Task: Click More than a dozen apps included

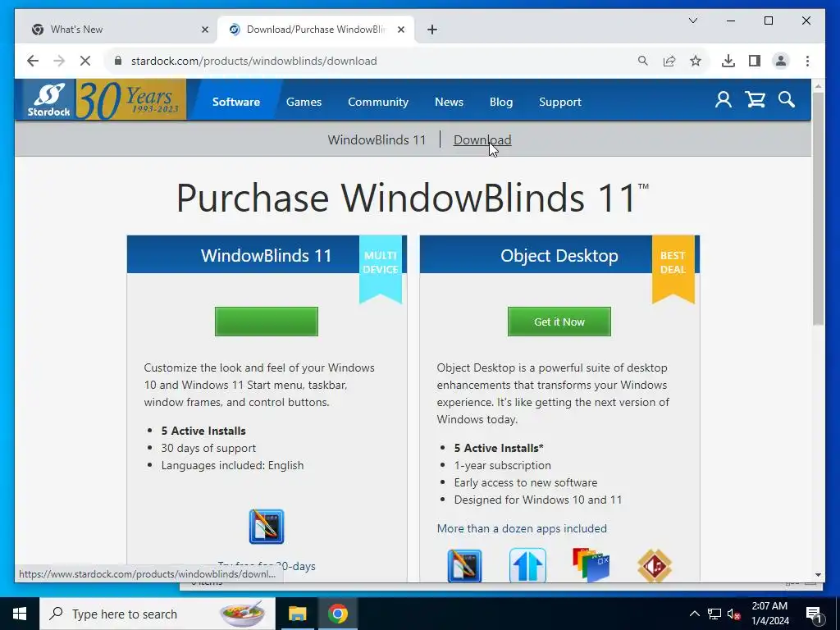Action: (x=522, y=528)
